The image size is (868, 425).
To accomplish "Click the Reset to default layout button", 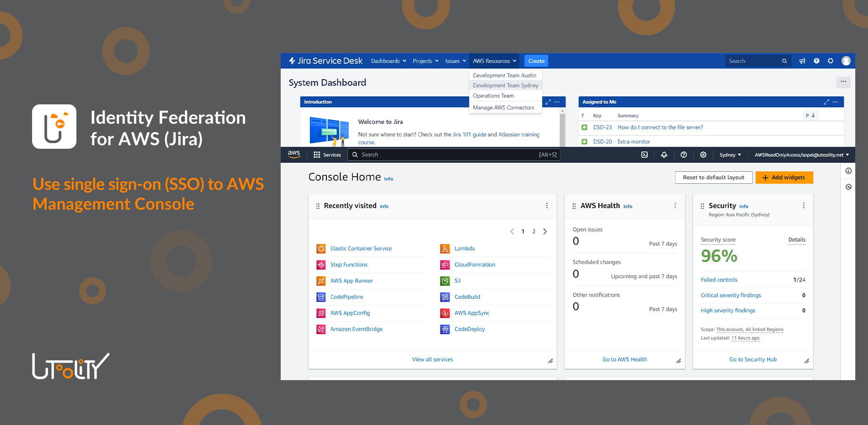I will coord(714,177).
